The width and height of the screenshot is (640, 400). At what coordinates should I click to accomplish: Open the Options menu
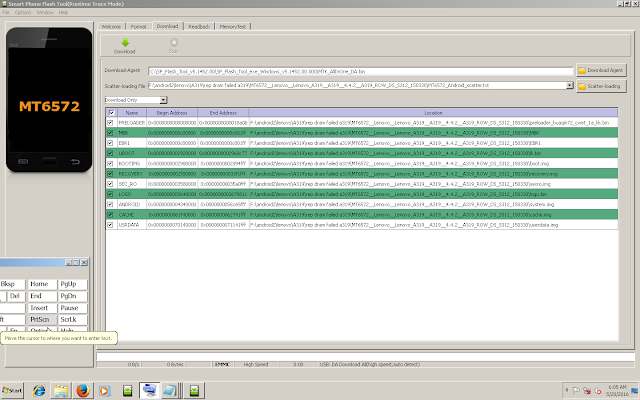[x=23, y=13]
